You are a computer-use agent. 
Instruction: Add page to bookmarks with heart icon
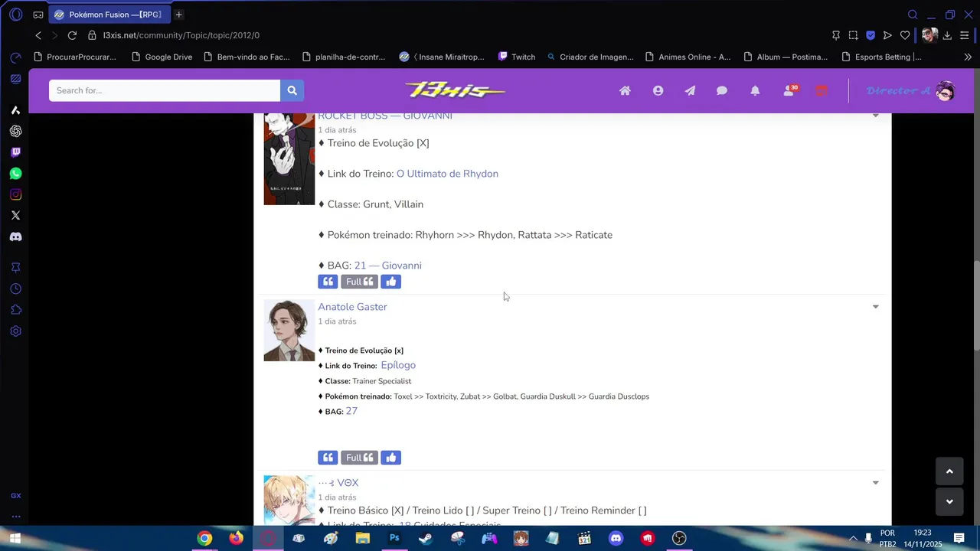click(x=905, y=35)
